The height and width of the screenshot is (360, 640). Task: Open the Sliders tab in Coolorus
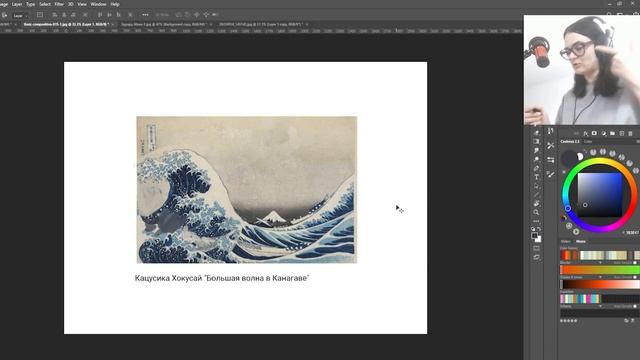566,242
